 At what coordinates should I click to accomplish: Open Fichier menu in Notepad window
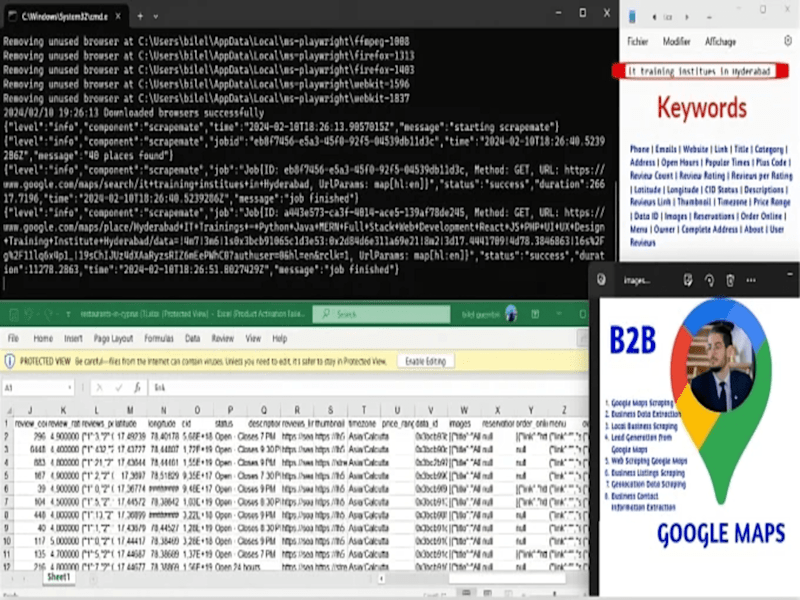[638, 42]
